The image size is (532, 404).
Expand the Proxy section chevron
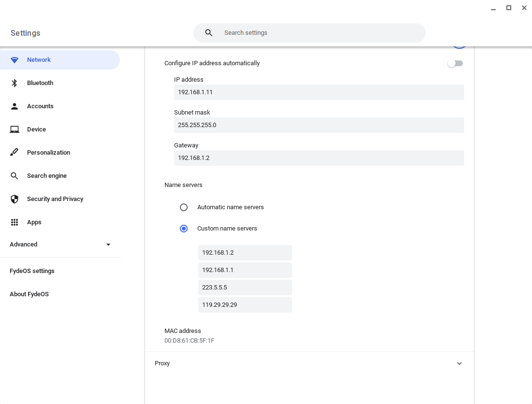tap(459, 363)
